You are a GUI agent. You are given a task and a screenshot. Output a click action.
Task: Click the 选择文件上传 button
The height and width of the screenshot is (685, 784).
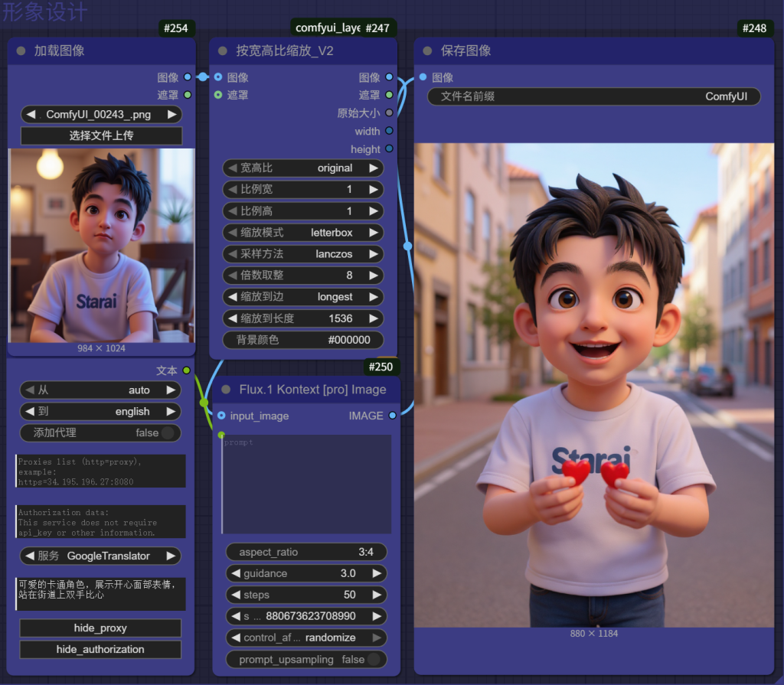[102, 135]
